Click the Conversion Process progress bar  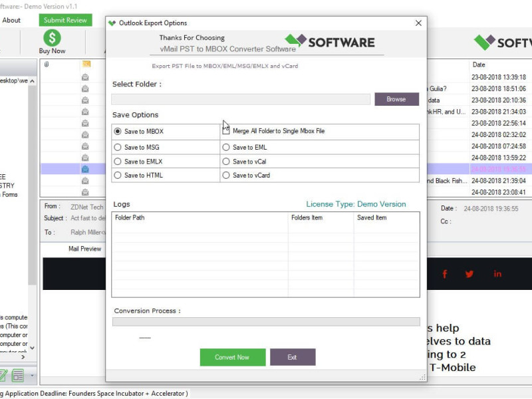pyautogui.click(x=266, y=322)
